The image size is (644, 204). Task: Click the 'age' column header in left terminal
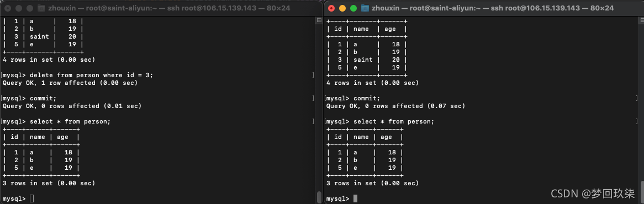click(62, 137)
